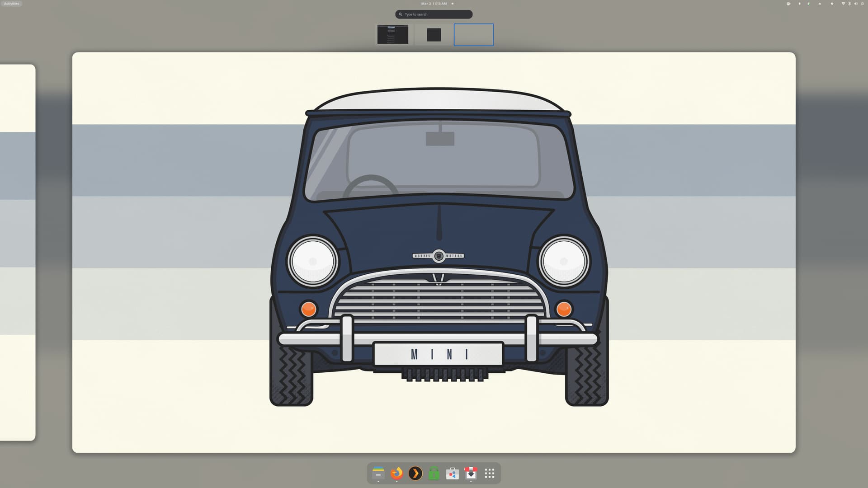This screenshot has width=868, height=488.
Task: Open the red-awning download app in the dock
Action: [x=471, y=473]
